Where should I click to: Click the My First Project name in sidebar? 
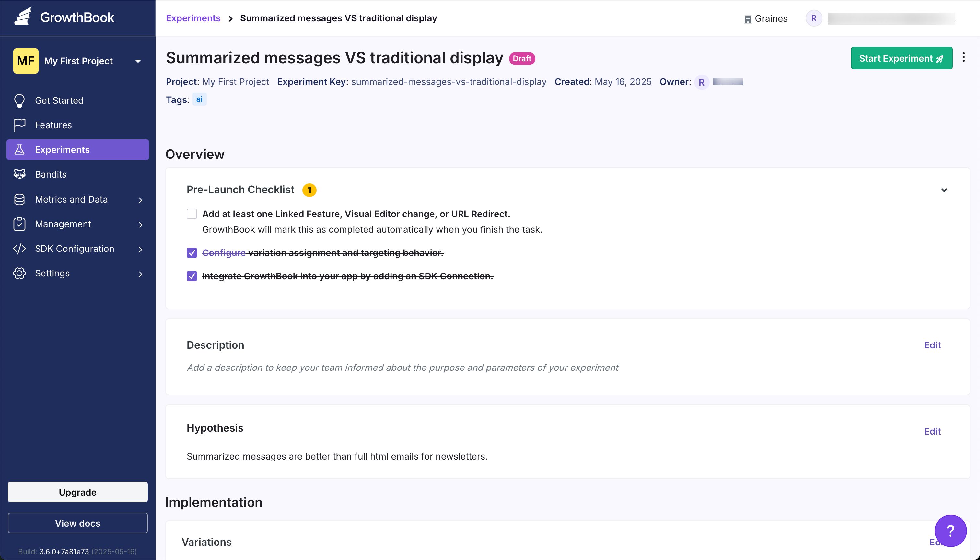coord(78,61)
